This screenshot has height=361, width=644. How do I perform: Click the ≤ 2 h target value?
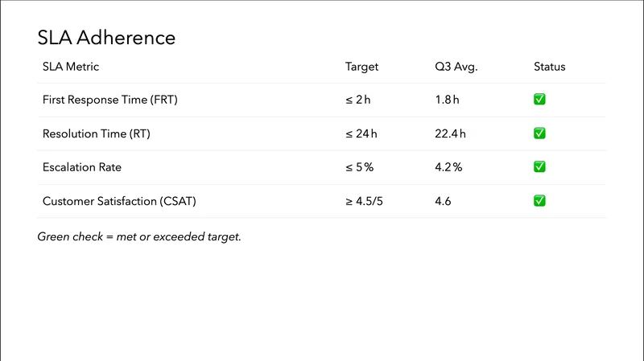[x=358, y=100]
